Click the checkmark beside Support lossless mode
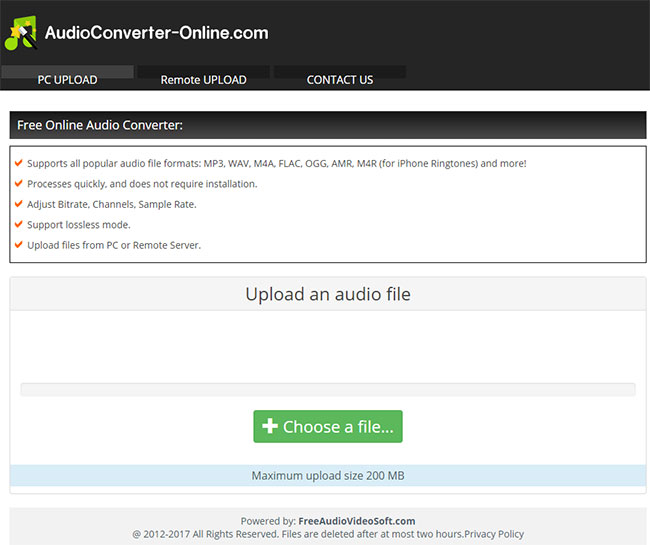Screen dimensions: 650x545 click(x=19, y=224)
